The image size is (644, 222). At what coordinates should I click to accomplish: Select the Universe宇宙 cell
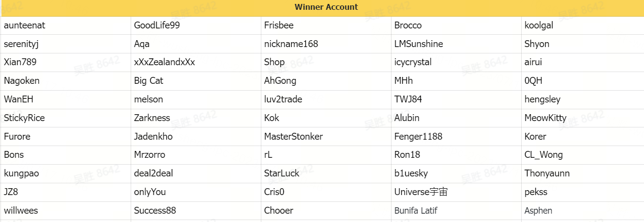click(x=457, y=192)
